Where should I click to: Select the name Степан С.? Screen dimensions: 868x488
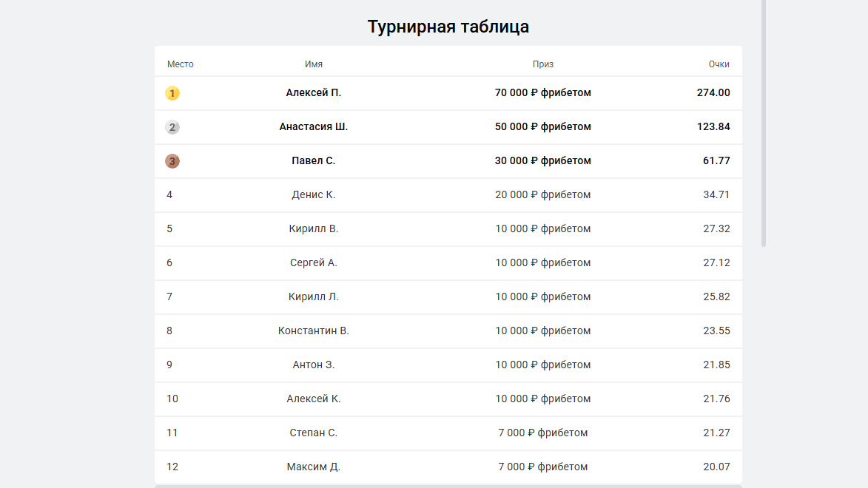click(x=313, y=433)
